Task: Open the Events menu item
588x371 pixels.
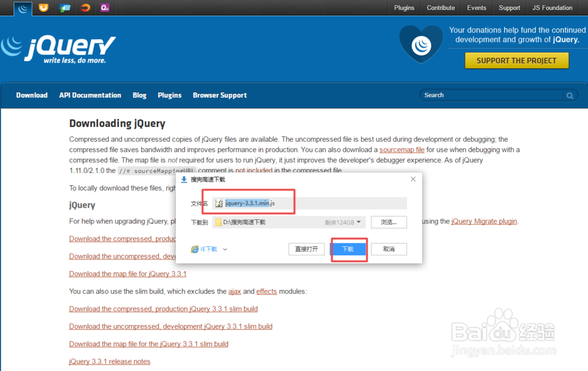Action: pos(476,8)
